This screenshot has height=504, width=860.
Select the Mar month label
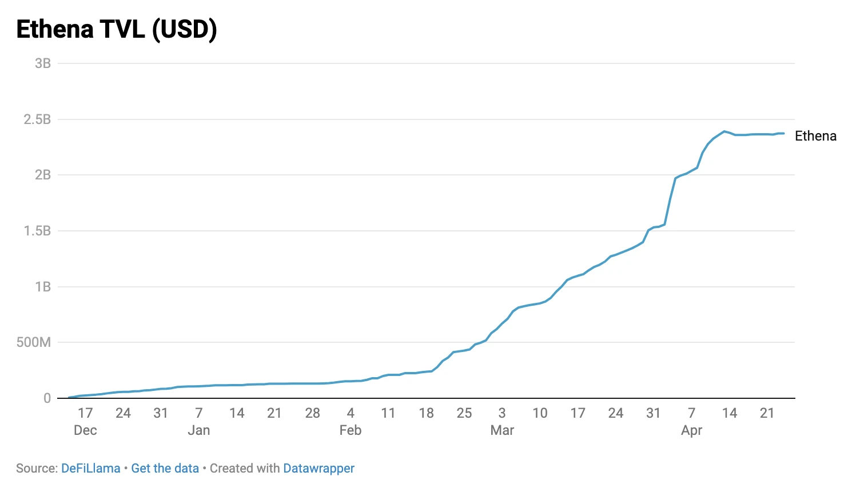[502, 430]
